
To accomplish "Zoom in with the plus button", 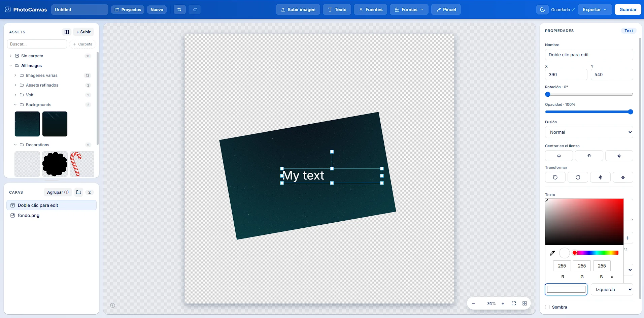I will click(x=503, y=304).
